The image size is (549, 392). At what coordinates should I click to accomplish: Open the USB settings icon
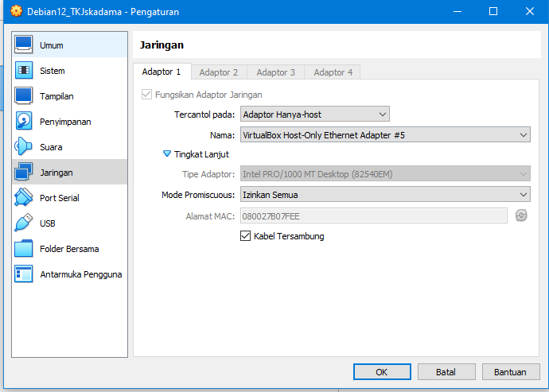[24, 223]
